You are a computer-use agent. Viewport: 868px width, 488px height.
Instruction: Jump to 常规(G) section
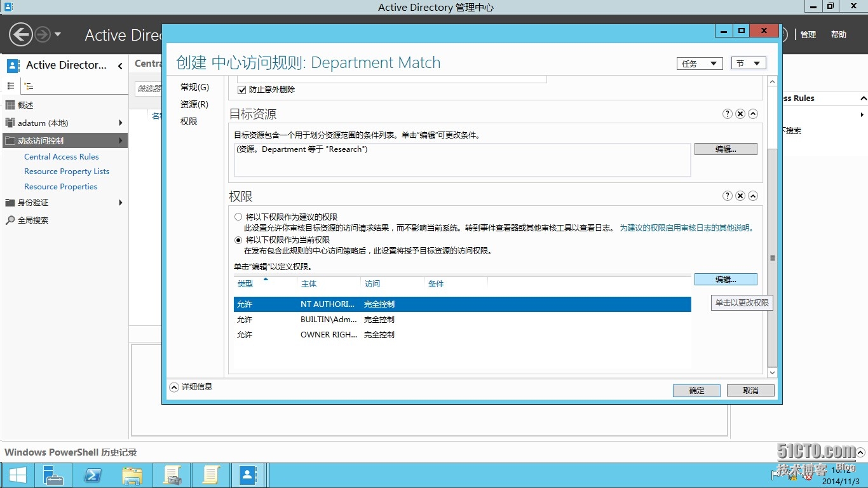tap(194, 87)
